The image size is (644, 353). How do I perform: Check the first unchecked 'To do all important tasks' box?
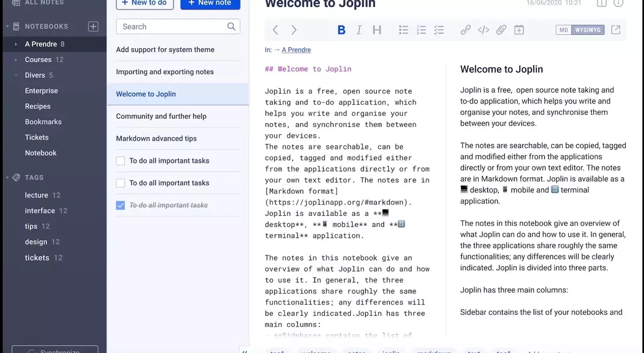[x=121, y=161]
